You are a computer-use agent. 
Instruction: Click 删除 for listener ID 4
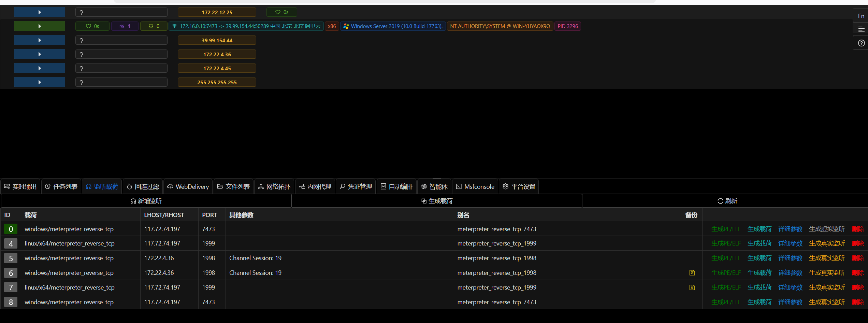(857, 243)
